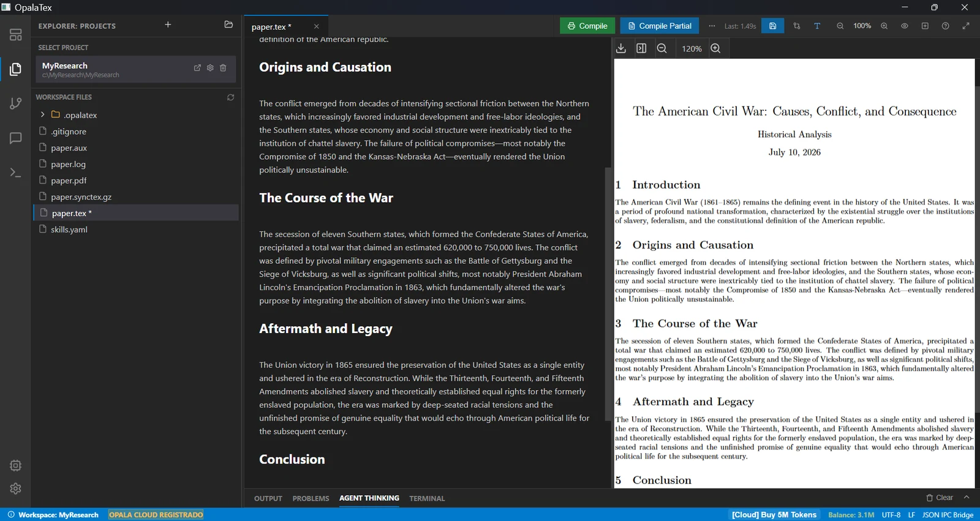Click the save file icon in toolbar
Image resolution: width=980 pixels, height=521 pixels.
click(772, 26)
